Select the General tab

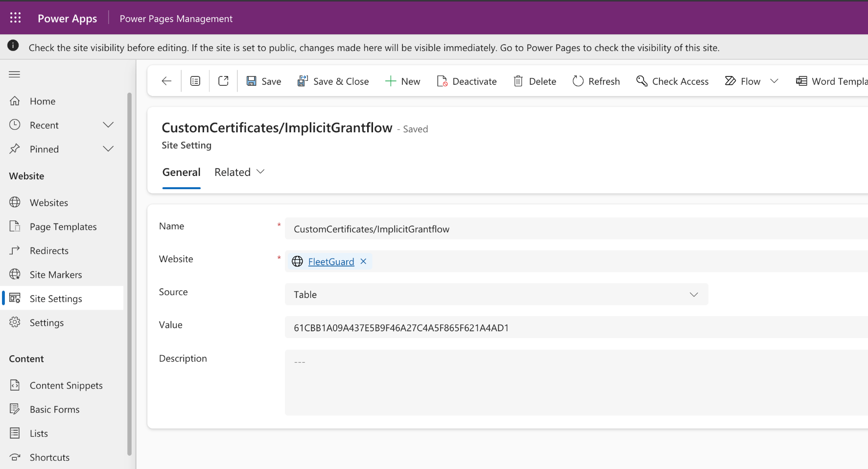[x=181, y=172]
